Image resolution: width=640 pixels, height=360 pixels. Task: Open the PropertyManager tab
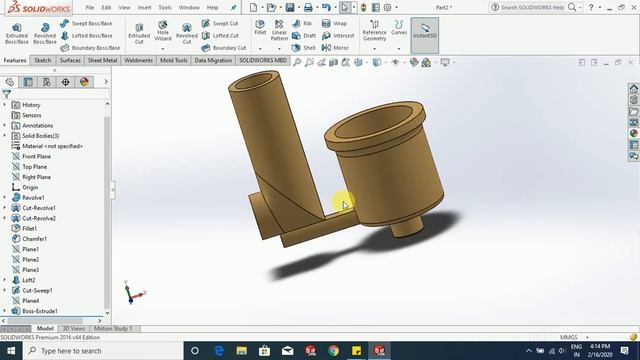point(28,82)
